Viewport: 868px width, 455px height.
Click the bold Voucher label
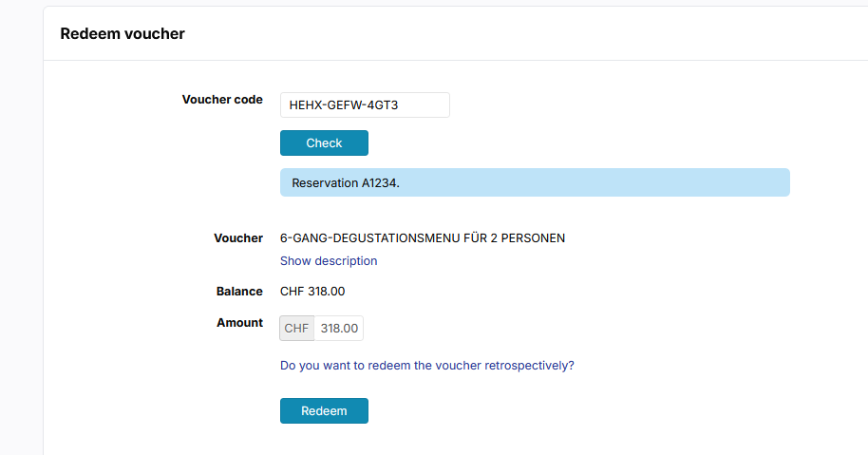(x=238, y=238)
